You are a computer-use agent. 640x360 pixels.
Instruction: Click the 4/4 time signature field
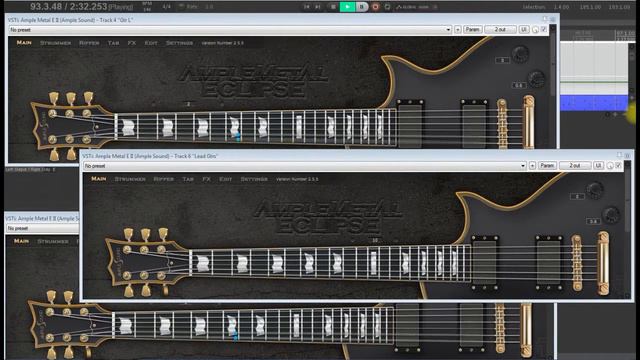(167, 7)
